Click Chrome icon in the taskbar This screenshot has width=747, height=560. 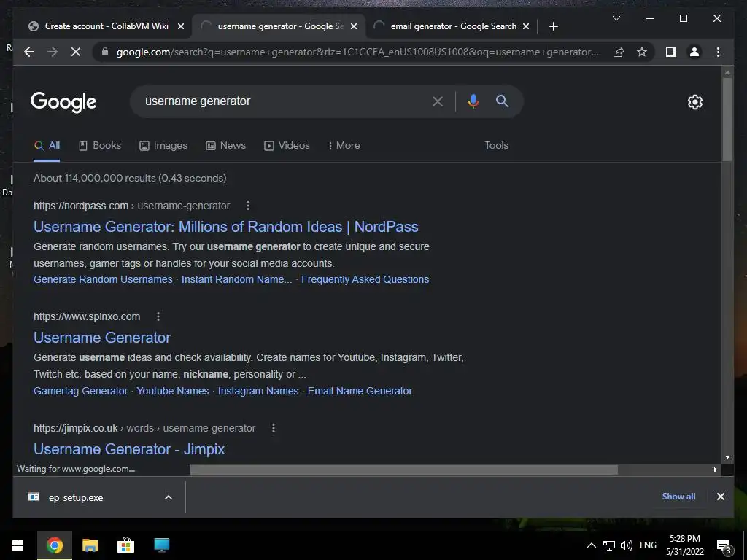coord(54,545)
